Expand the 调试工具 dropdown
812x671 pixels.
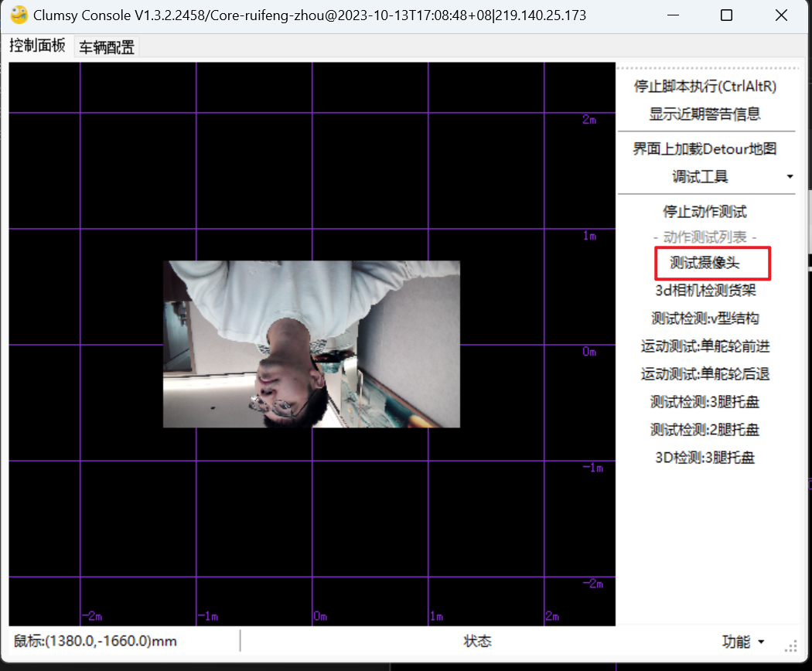pos(705,177)
